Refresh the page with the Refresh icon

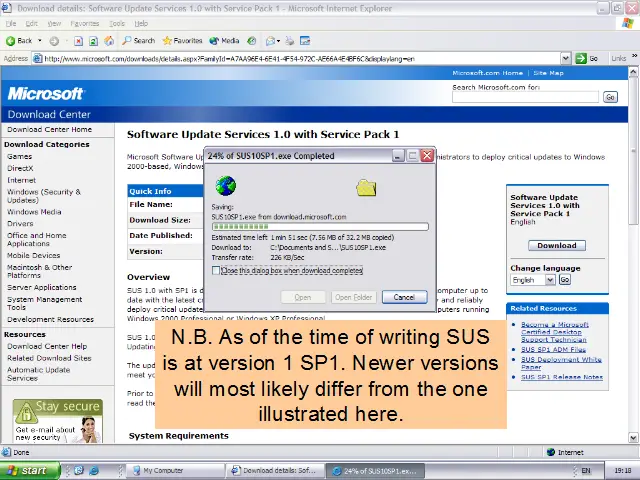[x=93, y=41]
